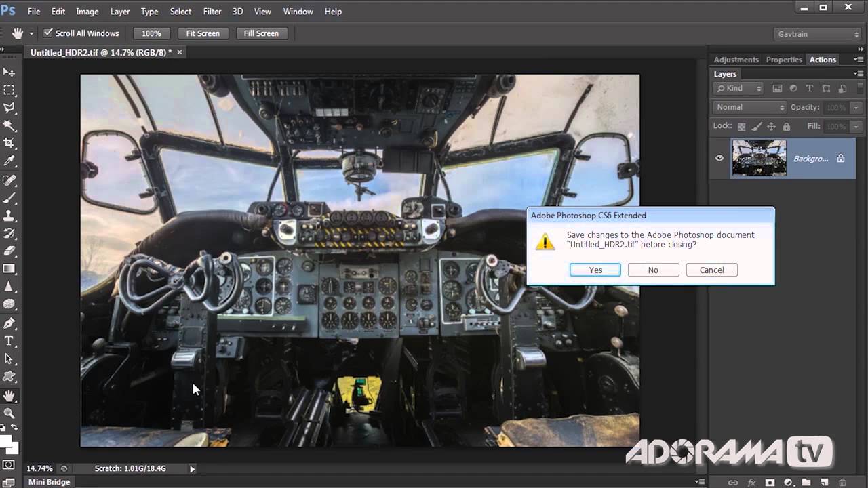Open the Kind filter dropdown

(739, 88)
